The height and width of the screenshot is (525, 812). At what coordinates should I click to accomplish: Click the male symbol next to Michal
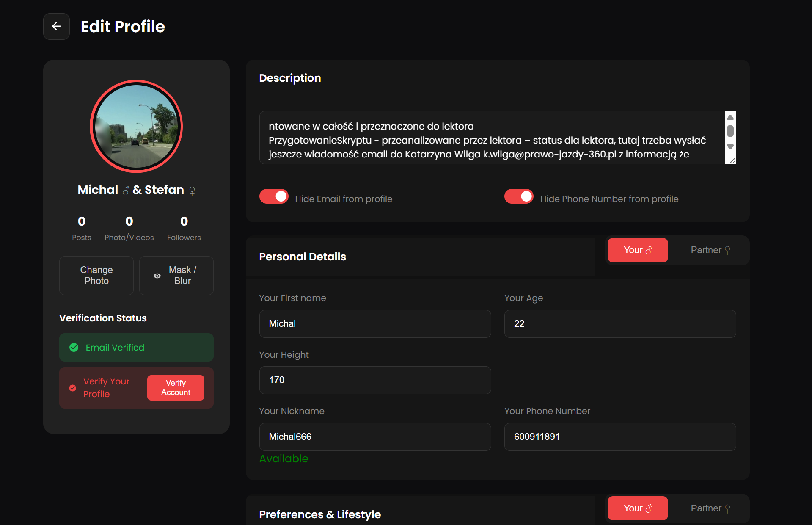coord(126,191)
